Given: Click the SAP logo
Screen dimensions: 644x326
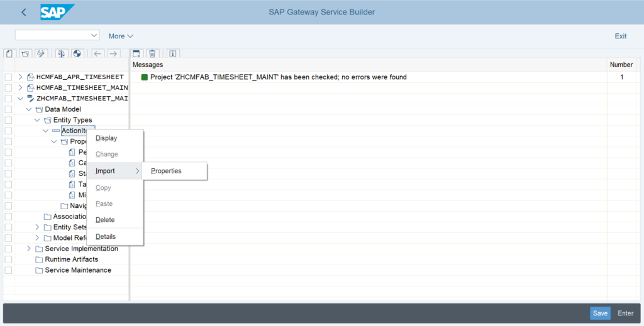Looking at the screenshot, I should [x=57, y=12].
